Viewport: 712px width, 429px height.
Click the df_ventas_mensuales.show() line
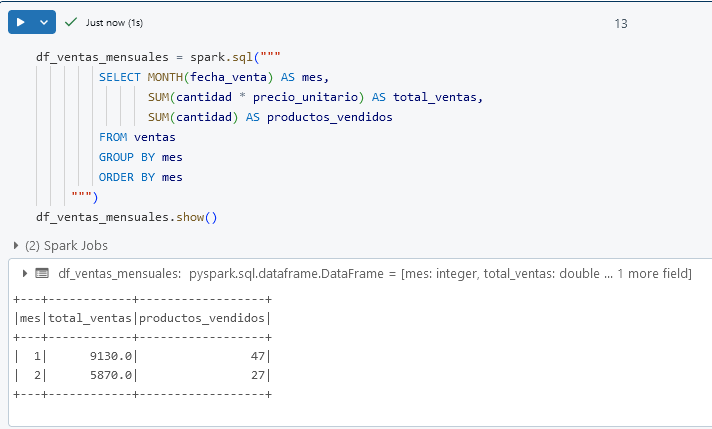click(x=126, y=216)
